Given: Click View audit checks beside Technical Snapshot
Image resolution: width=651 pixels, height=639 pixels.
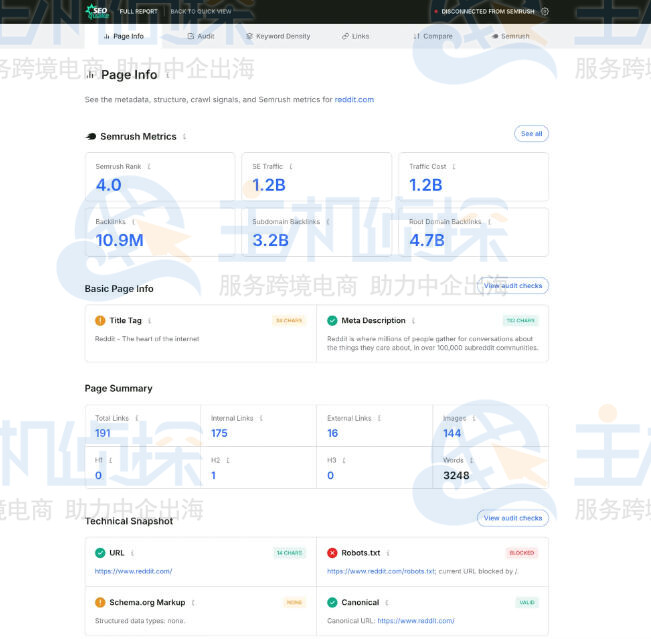Looking at the screenshot, I should pyautogui.click(x=513, y=518).
